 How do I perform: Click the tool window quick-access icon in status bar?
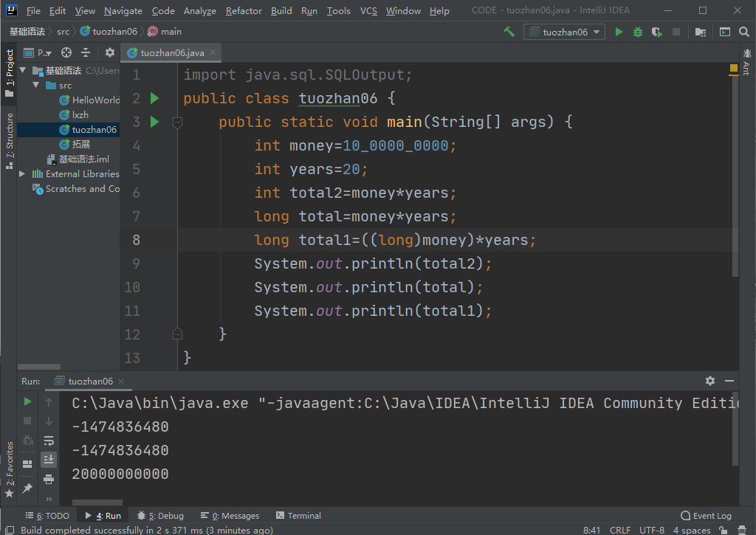click(9, 530)
